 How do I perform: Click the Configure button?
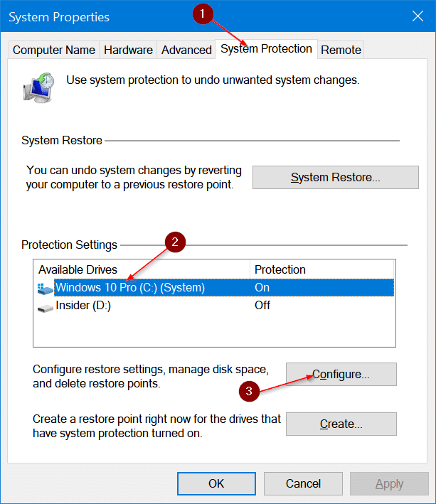pyautogui.click(x=341, y=374)
